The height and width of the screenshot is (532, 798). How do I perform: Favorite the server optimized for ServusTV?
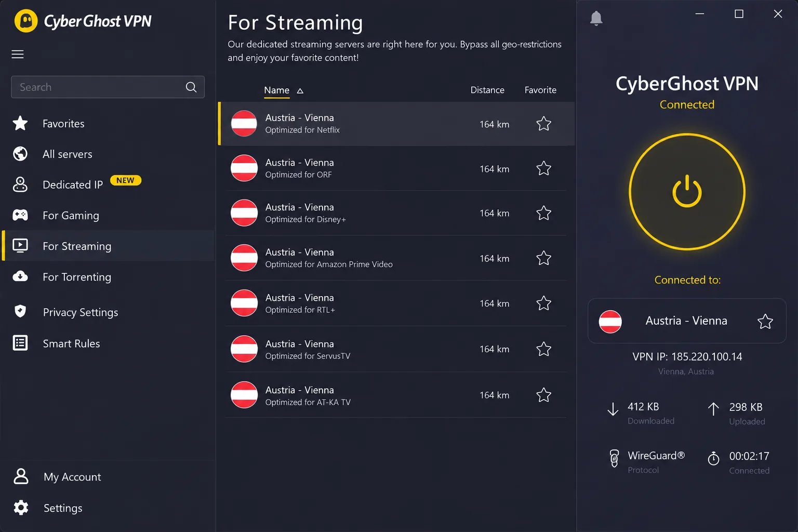pos(544,349)
